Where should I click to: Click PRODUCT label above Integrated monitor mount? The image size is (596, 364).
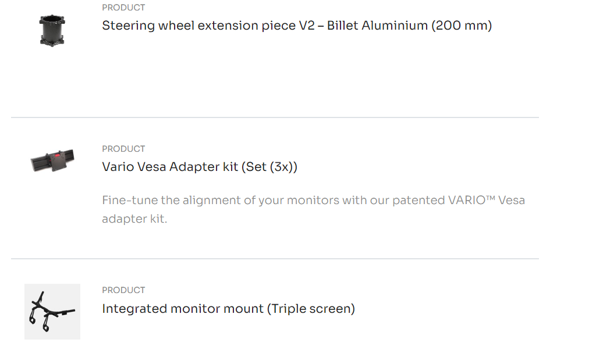pyautogui.click(x=123, y=290)
